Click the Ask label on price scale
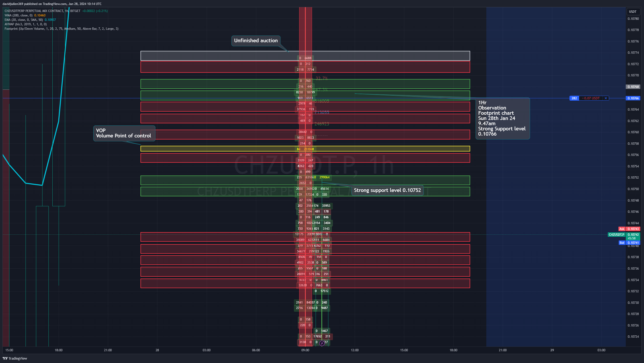The height and width of the screenshot is (363, 644). (622, 229)
